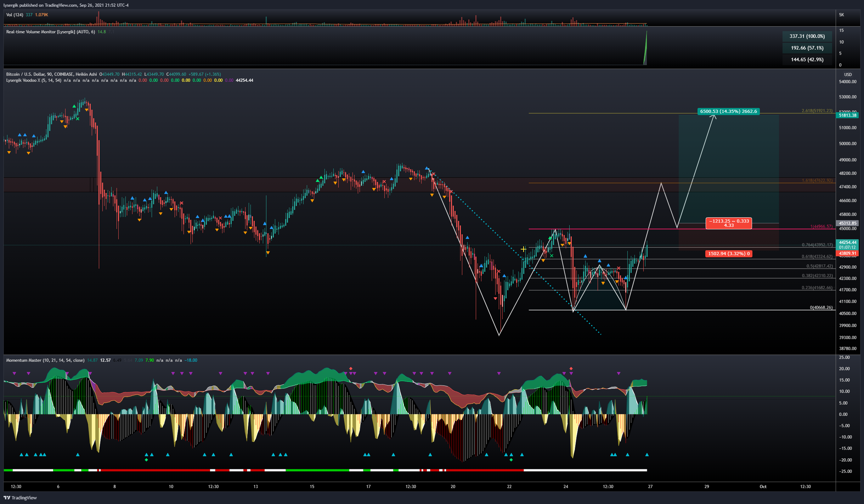Click the 22 date on the time axis

tap(509, 487)
